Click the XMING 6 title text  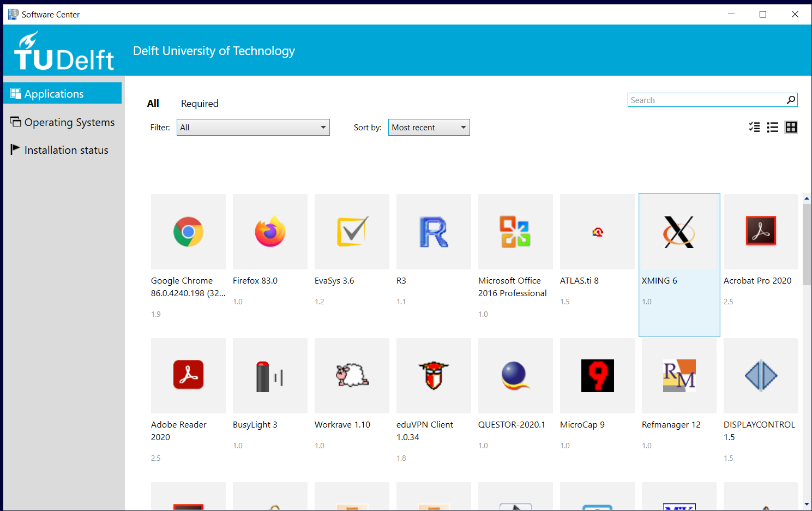click(659, 280)
